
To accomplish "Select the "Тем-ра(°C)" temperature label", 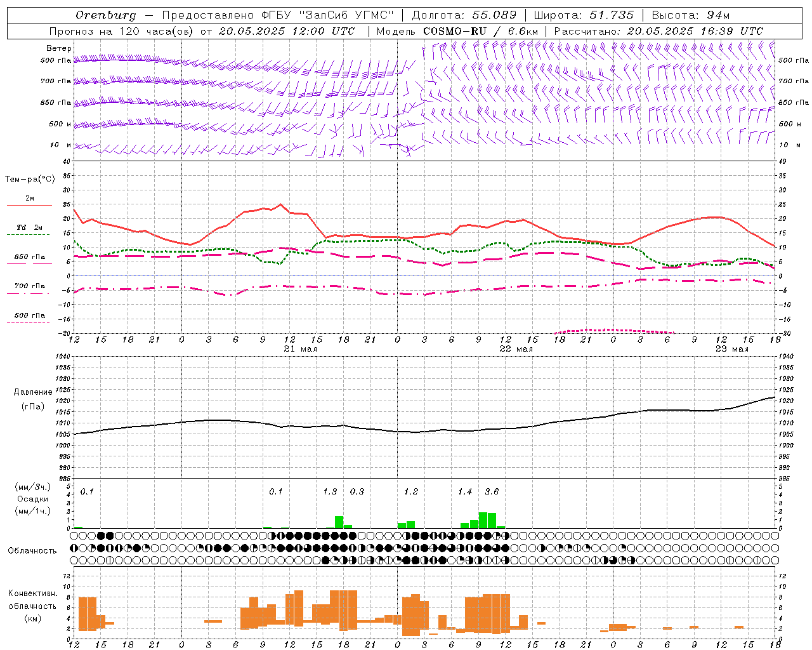I will 30,180.
